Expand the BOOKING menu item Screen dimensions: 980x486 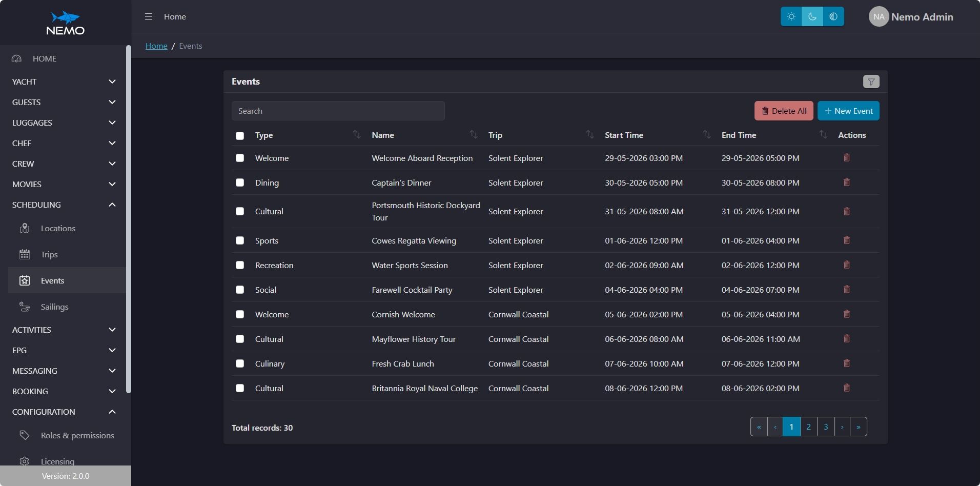[64, 391]
